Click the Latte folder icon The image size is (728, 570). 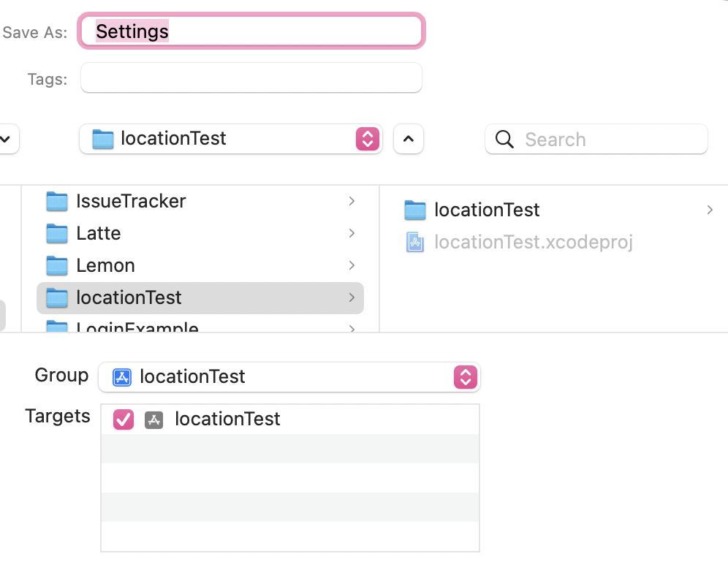57,233
